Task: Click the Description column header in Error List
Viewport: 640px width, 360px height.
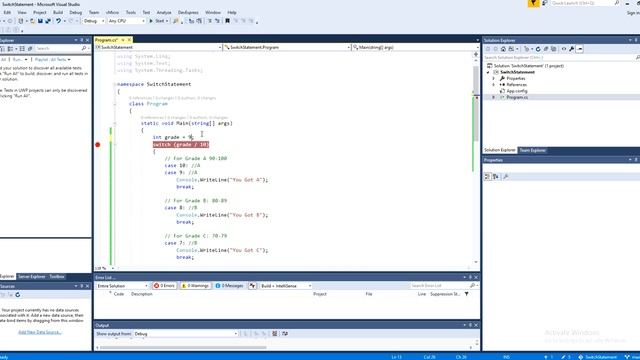Action: [x=142, y=294]
